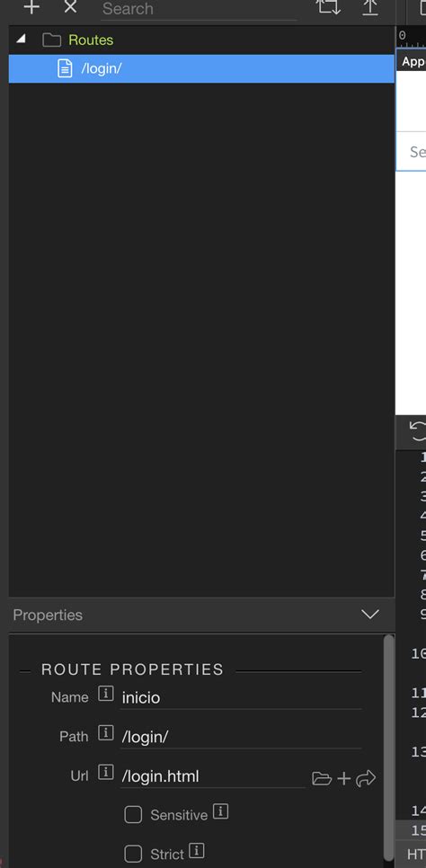
Task: Collapse the Routes folder tree triangle
Action: click(x=21, y=40)
